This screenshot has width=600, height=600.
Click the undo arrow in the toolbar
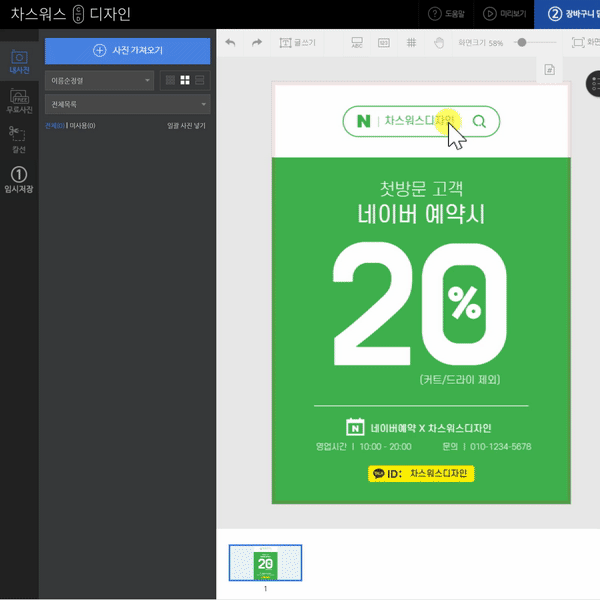(x=230, y=42)
